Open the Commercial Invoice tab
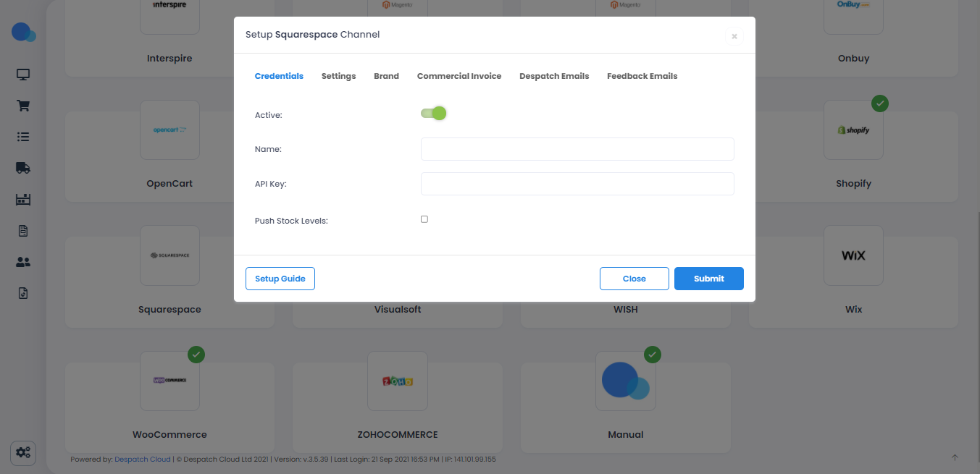Viewport: 980px width, 474px height. [x=459, y=76]
